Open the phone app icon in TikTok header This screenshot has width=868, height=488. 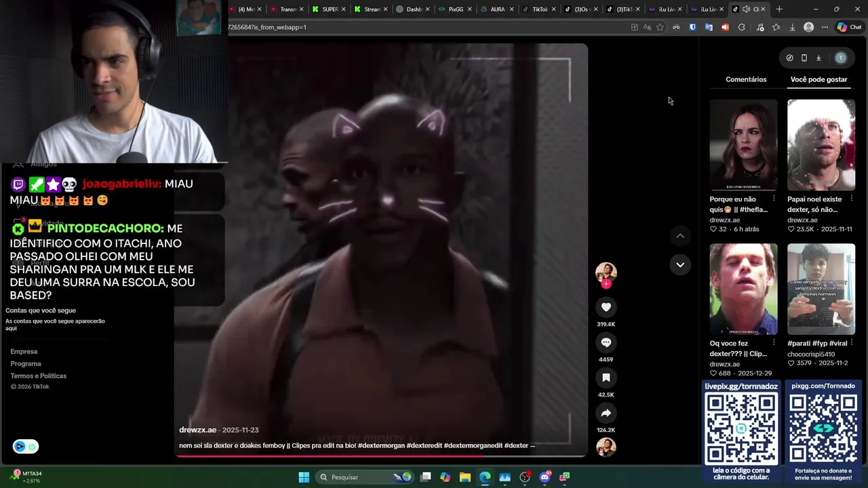[x=804, y=58]
